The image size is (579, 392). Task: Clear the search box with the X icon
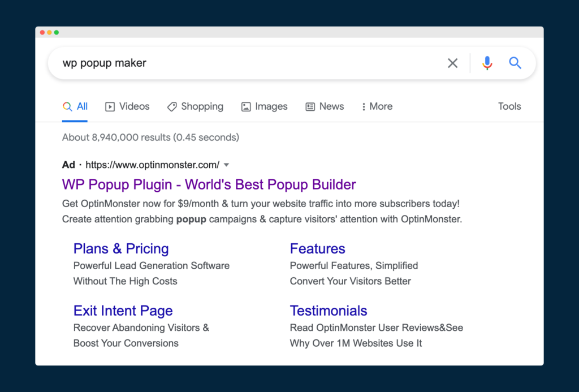click(x=453, y=63)
